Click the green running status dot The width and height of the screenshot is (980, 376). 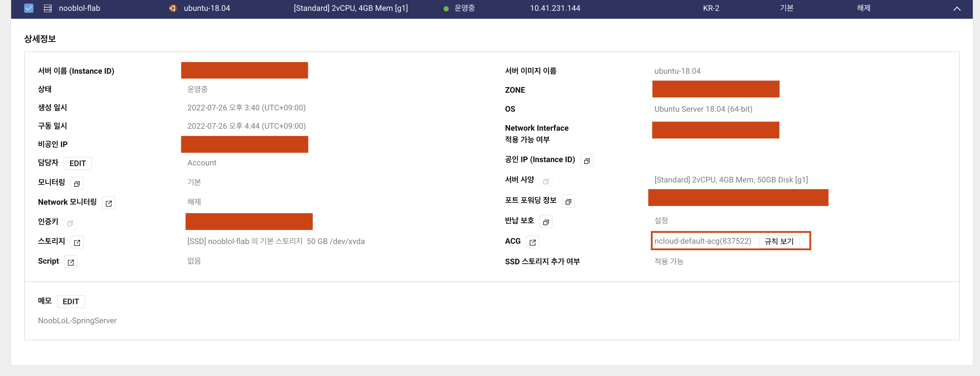click(x=446, y=9)
